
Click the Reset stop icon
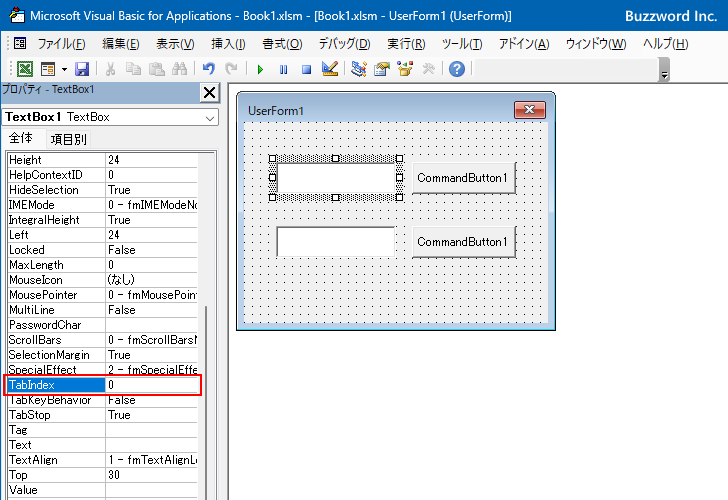pyautogui.click(x=306, y=70)
